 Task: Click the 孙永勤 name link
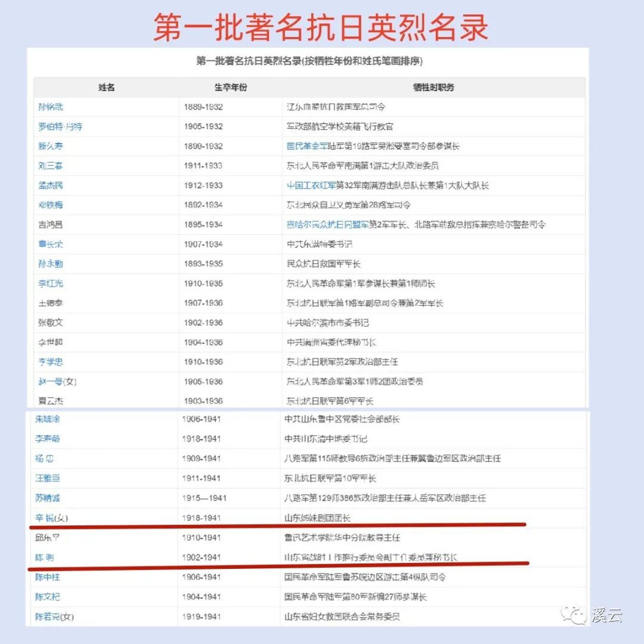pyautogui.click(x=51, y=264)
